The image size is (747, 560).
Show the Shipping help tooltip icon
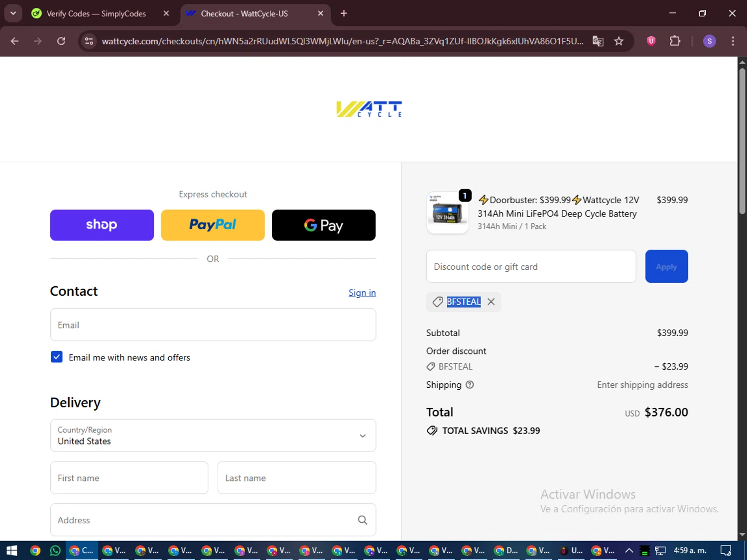point(470,385)
